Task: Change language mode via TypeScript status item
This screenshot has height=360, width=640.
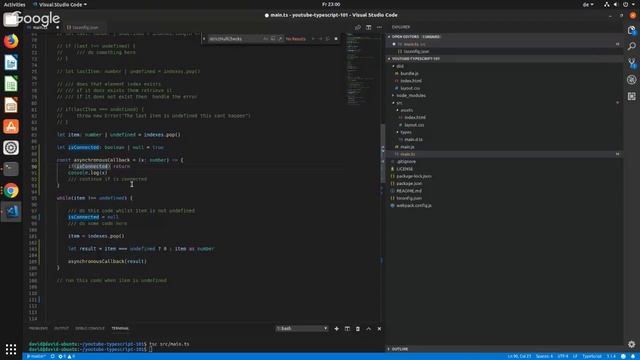Action: pos(592,356)
